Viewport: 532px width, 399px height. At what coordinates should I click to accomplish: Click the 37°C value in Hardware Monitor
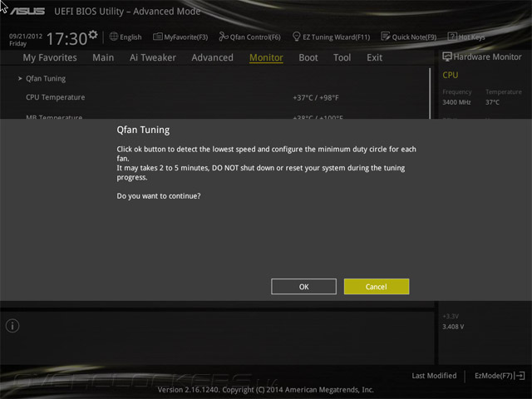pyautogui.click(x=492, y=102)
